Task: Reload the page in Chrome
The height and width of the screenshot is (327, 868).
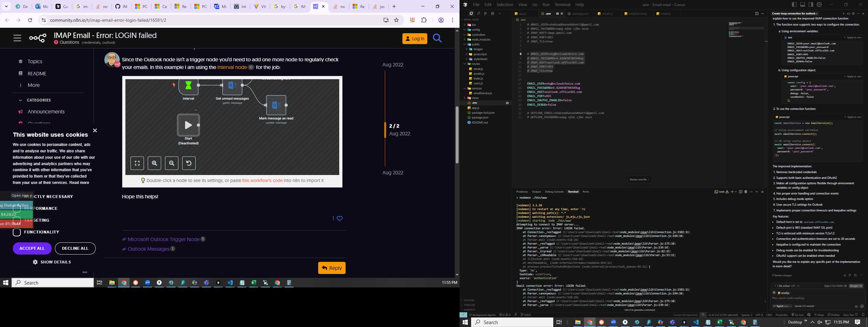Action: tap(30, 20)
